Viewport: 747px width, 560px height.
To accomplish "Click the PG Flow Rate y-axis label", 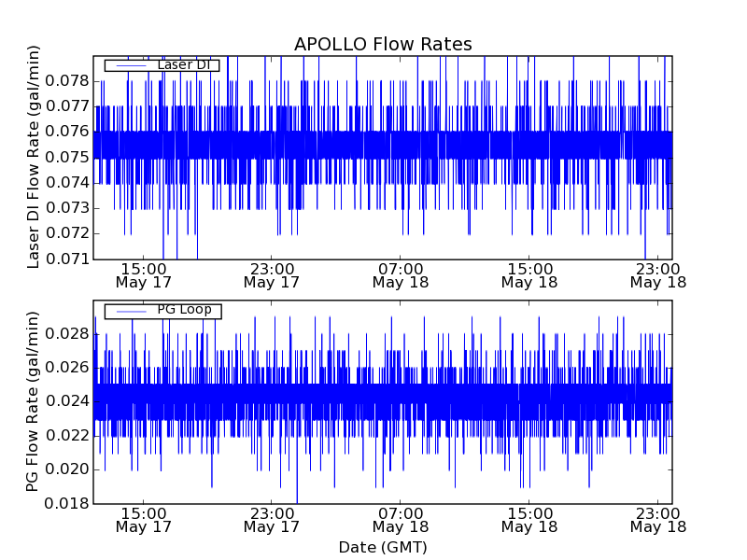I will point(34,403).
